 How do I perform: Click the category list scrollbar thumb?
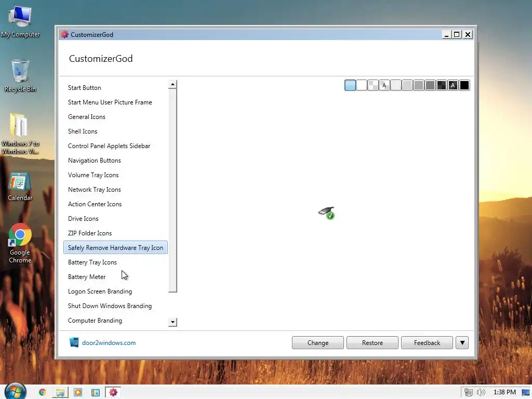coord(172,190)
